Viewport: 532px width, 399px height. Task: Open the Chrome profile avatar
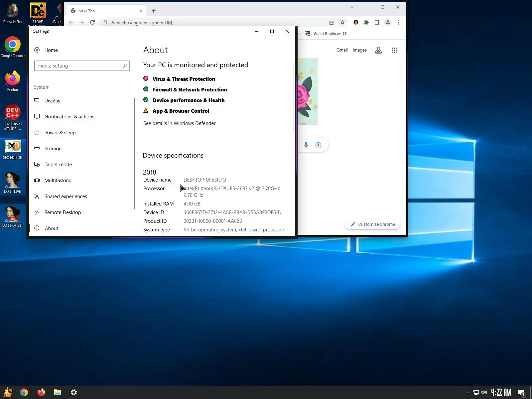[x=388, y=22]
